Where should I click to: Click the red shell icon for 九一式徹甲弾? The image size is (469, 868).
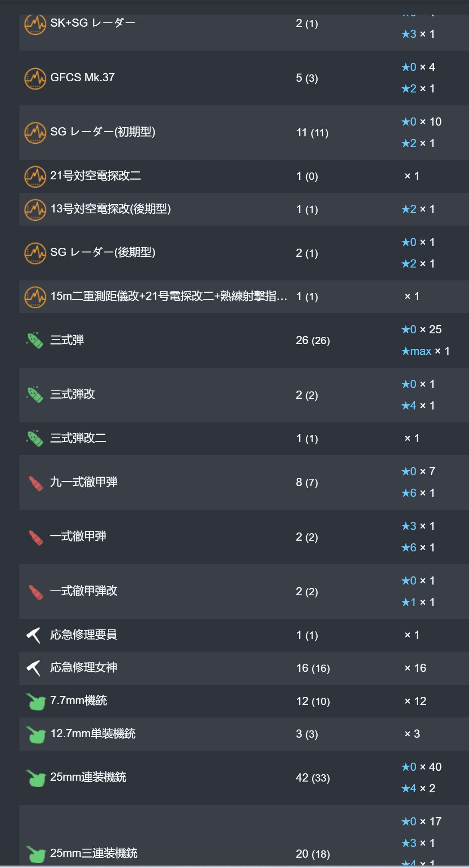click(x=36, y=483)
